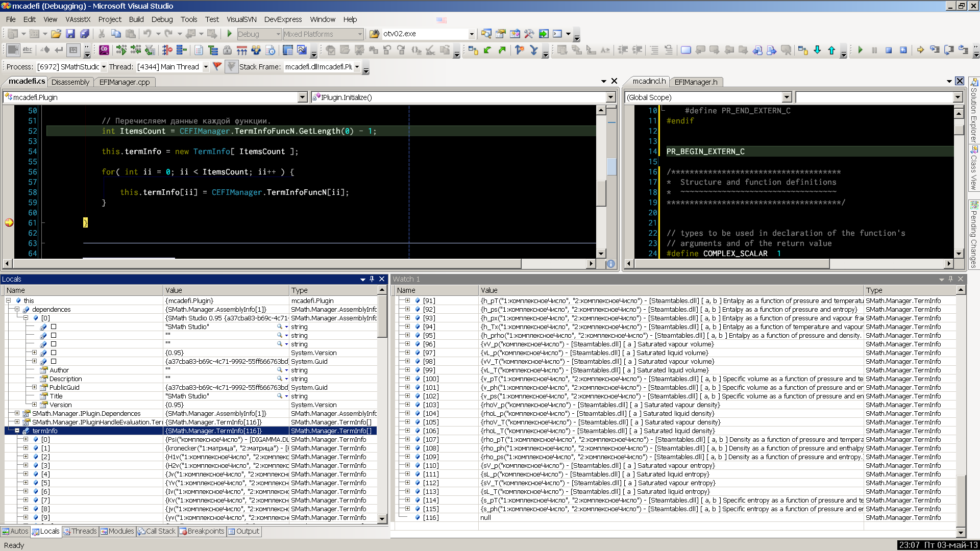Click the Save All toolbar icon
This screenshot has height=551, width=980.
click(85, 34)
